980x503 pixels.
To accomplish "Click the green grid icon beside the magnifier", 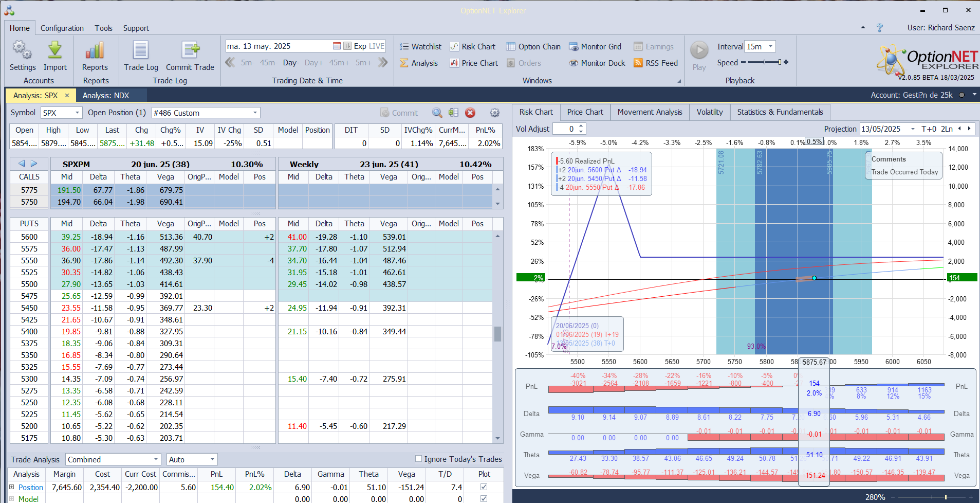I will (453, 113).
